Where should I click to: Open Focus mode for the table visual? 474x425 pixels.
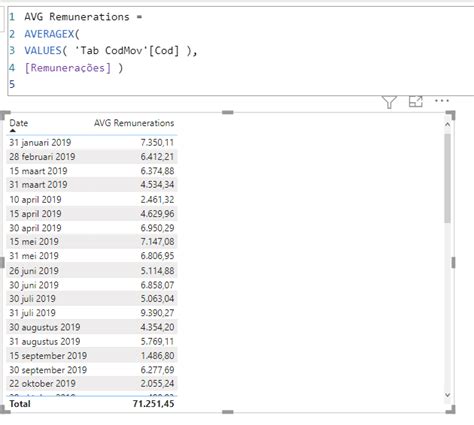coord(416,102)
